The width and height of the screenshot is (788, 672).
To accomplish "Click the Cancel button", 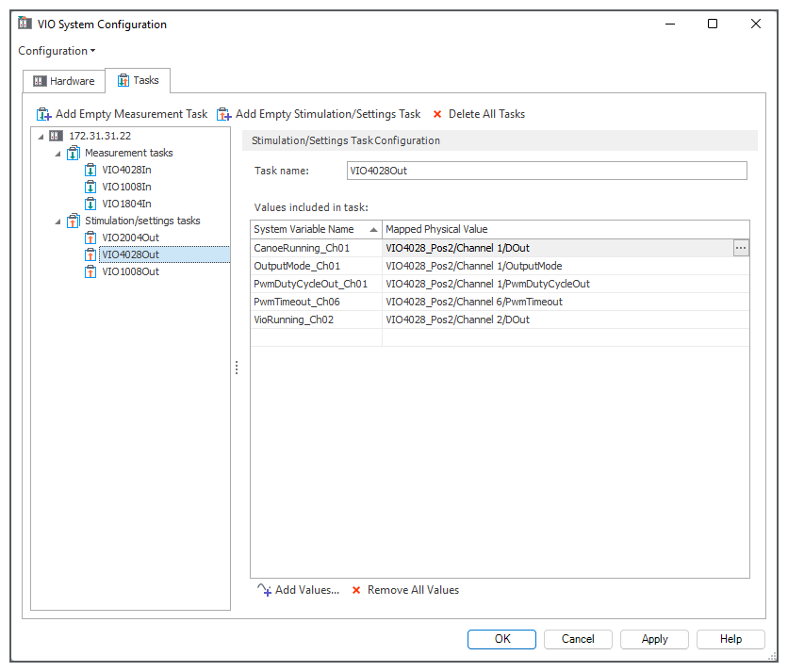I will click(x=578, y=639).
